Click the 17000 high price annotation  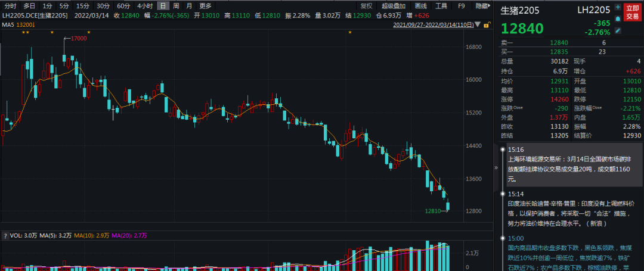pyautogui.click(x=79, y=38)
